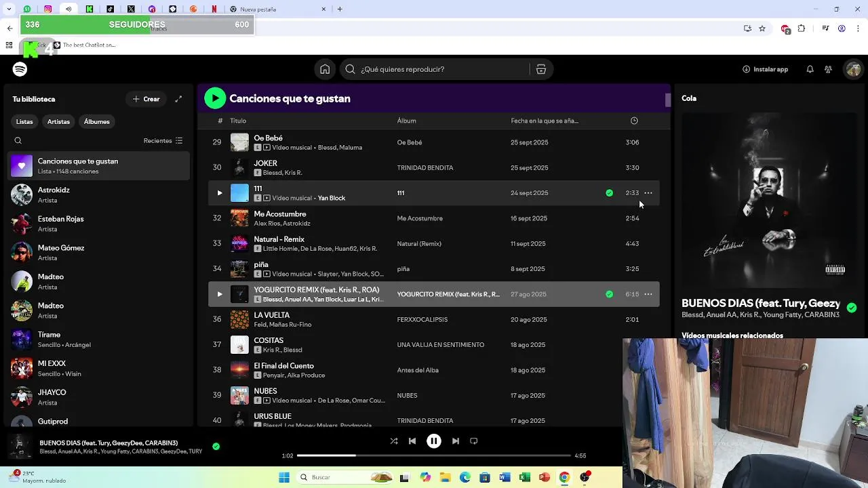Open Windows Start menu
The height and width of the screenshot is (488, 868).
[x=284, y=477]
